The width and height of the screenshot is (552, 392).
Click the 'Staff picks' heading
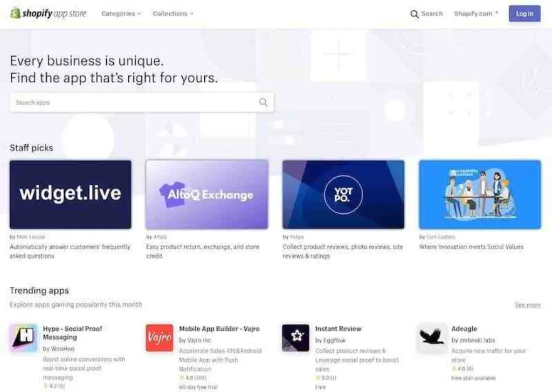pos(31,148)
